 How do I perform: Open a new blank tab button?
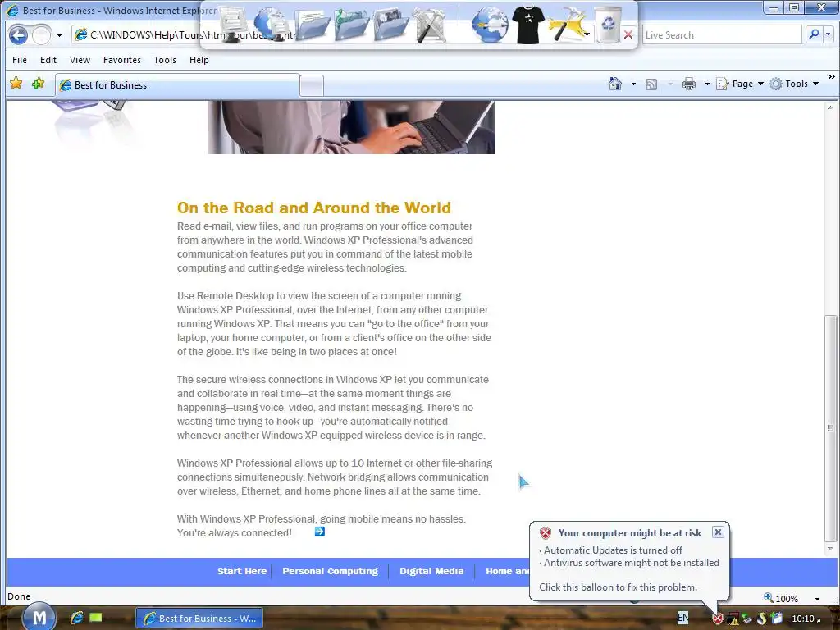tap(311, 85)
